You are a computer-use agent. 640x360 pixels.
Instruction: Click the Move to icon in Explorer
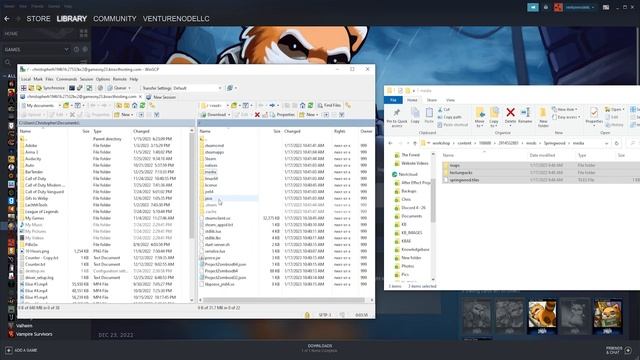480,117
